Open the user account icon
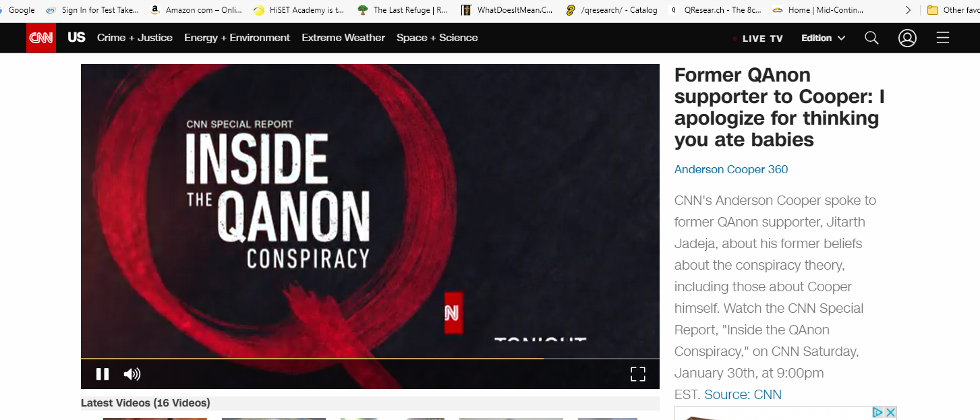This screenshot has width=980, height=420. point(907,38)
